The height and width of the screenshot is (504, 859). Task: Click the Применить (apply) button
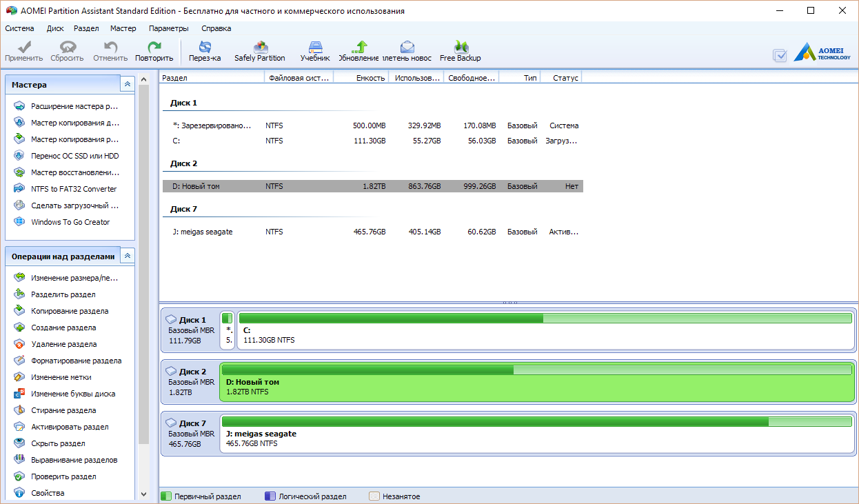24,51
